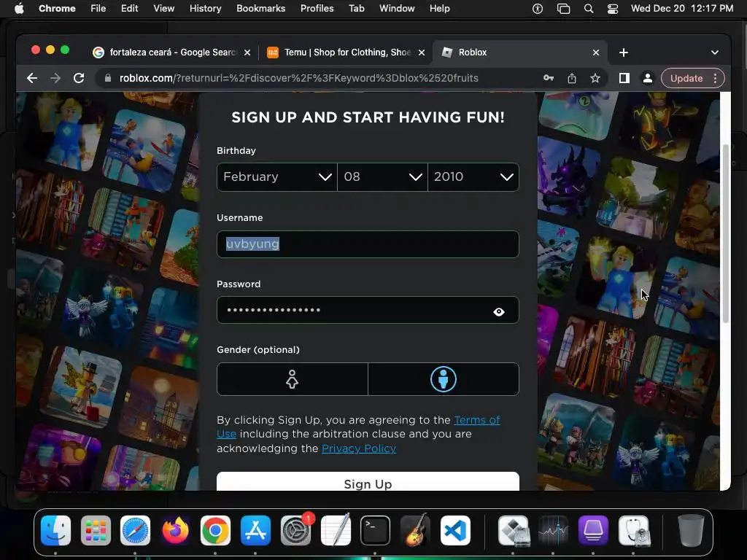
Task: Open the Tab menu
Action: [356, 9]
